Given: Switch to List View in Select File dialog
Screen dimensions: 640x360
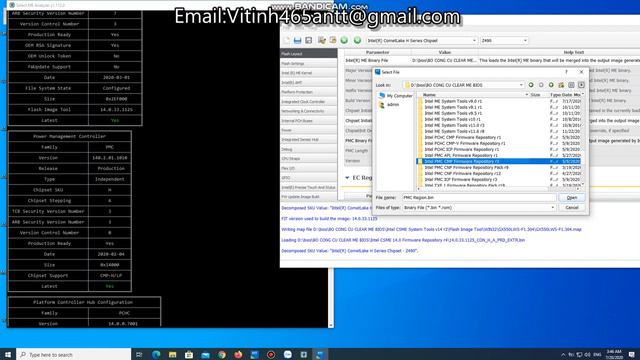Looking at the screenshot, I should point(571,85).
